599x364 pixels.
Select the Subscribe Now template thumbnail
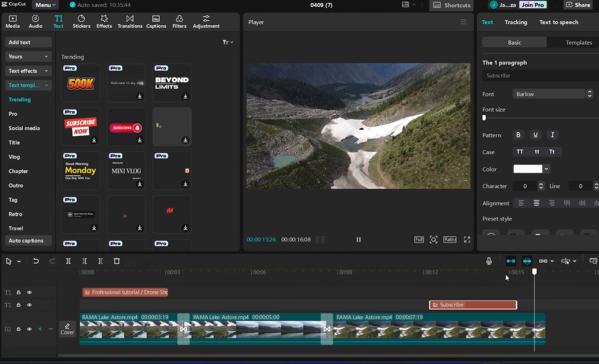click(x=80, y=127)
